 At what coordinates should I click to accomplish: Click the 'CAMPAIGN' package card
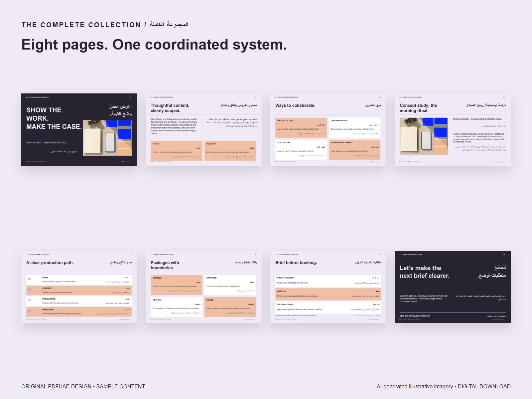click(230, 285)
